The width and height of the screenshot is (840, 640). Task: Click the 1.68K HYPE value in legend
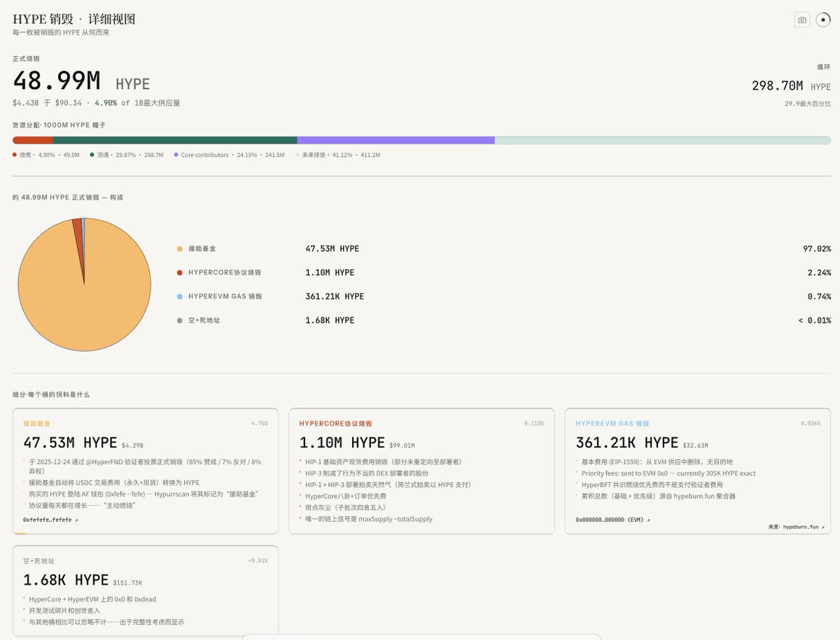click(330, 320)
